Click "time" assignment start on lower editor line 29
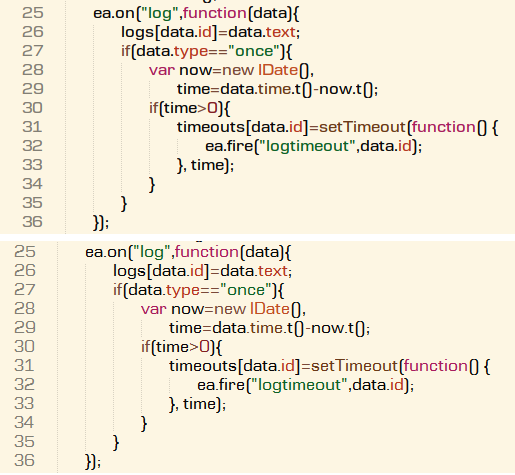 [x=185, y=328]
